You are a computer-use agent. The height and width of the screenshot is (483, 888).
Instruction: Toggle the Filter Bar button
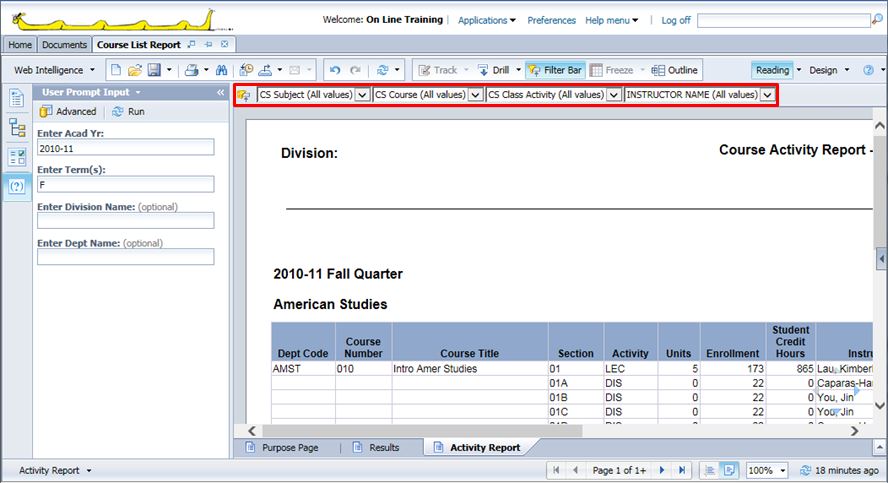(x=555, y=70)
